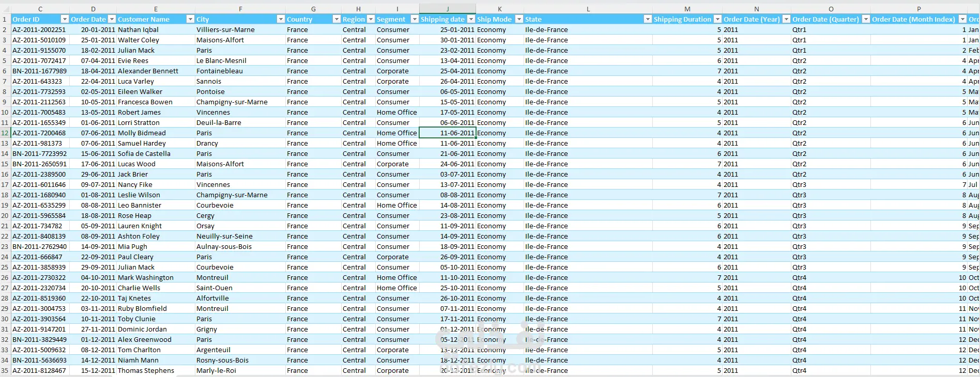Click the city cell Rosny-sous-Bois
The height and width of the screenshot is (377, 980).
click(240, 360)
